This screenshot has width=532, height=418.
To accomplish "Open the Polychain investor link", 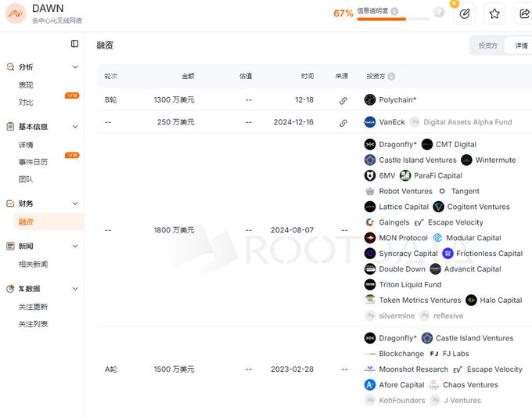I will pyautogui.click(x=397, y=100).
